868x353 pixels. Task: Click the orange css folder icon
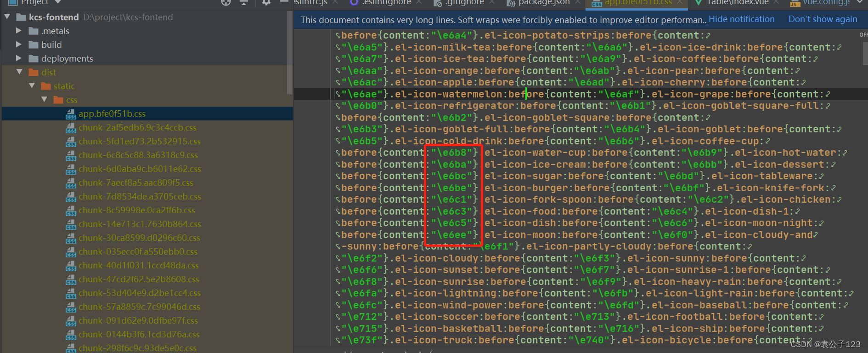pos(58,100)
